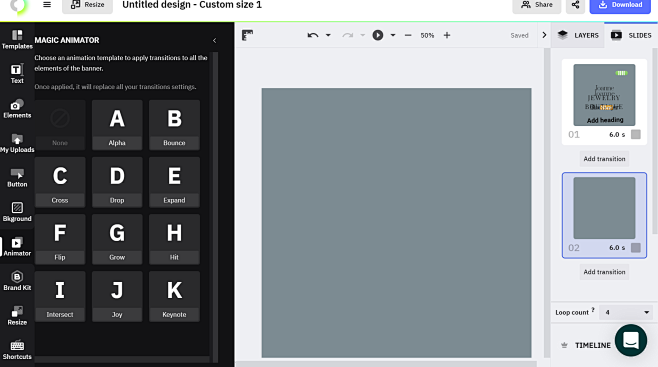Click the Share button
The image size is (658, 367).
537,5
